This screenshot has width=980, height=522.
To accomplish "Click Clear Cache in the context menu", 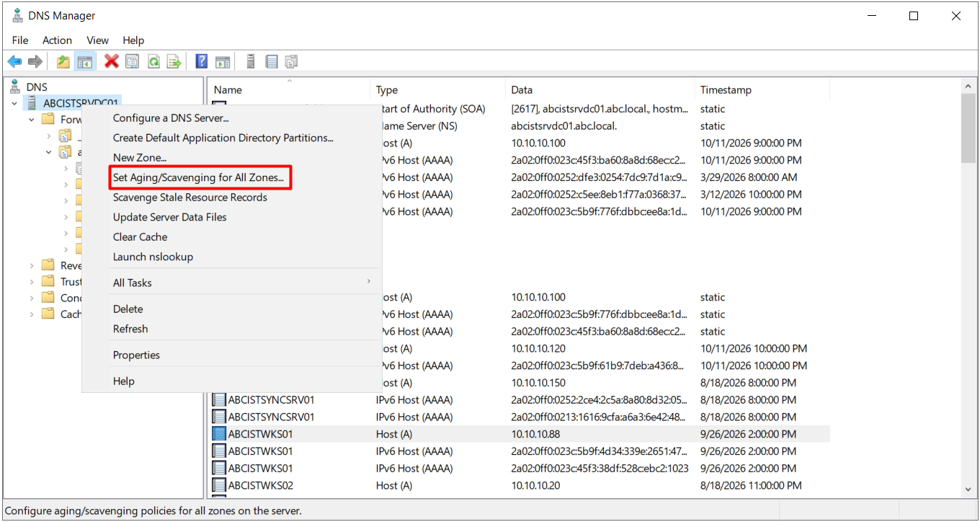I will (231, 236).
